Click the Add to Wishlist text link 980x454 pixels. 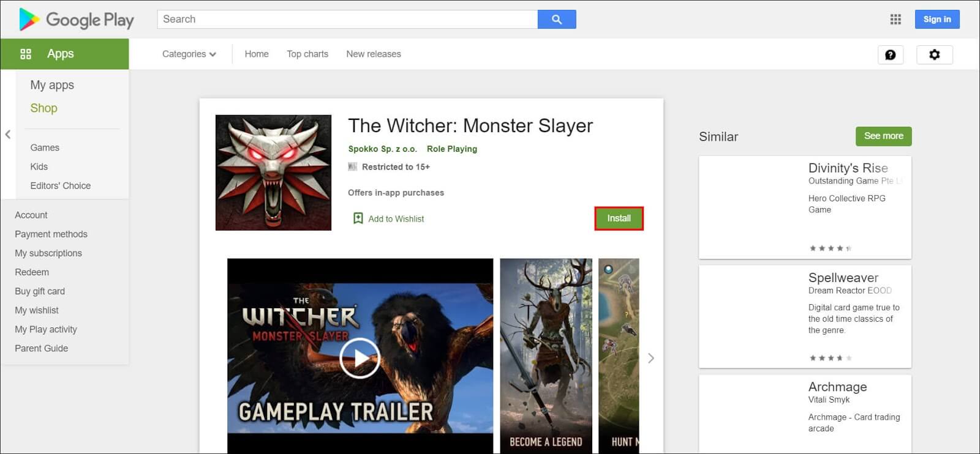[396, 219]
